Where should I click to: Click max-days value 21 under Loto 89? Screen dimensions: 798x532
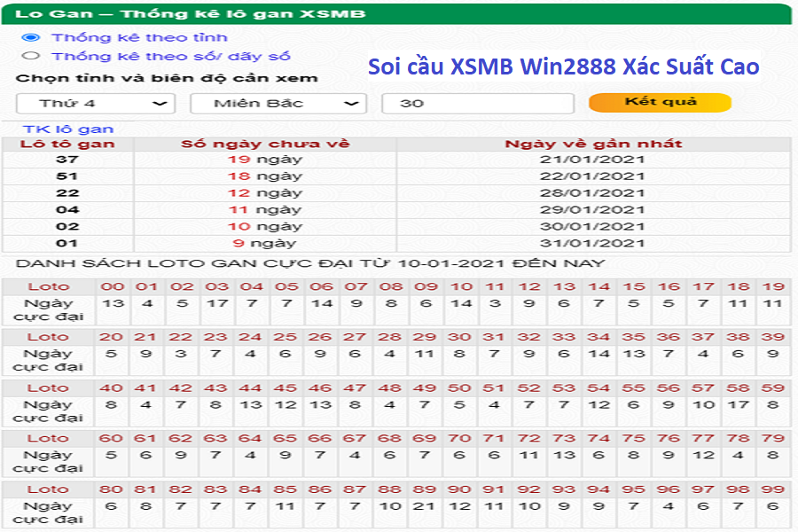pos(424,506)
